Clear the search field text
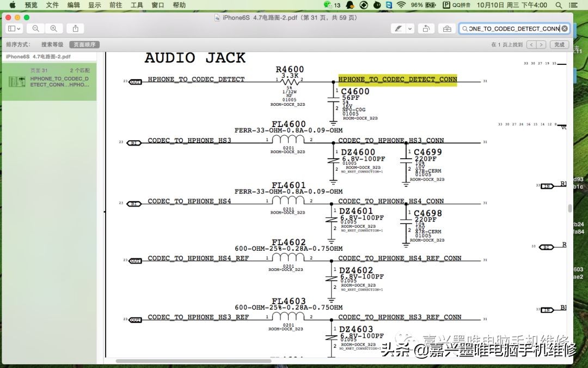The image size is (588, 368). (565, 28)
